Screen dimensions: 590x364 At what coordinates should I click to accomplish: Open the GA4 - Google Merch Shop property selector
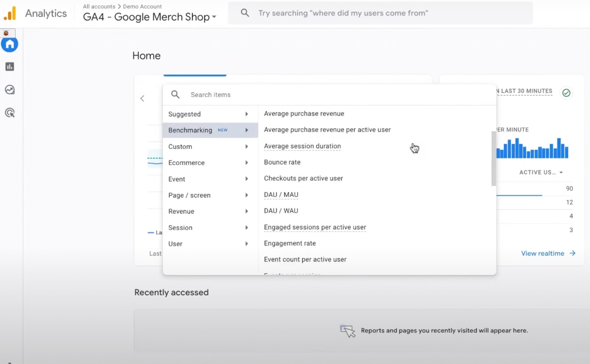pyautogui.click(x=150, y=17)
